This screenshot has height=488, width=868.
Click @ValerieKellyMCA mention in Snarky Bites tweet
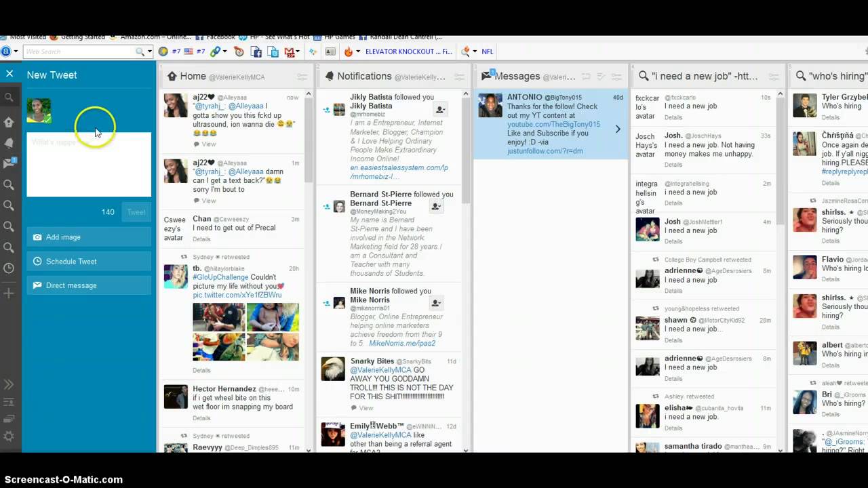(380, 370)
